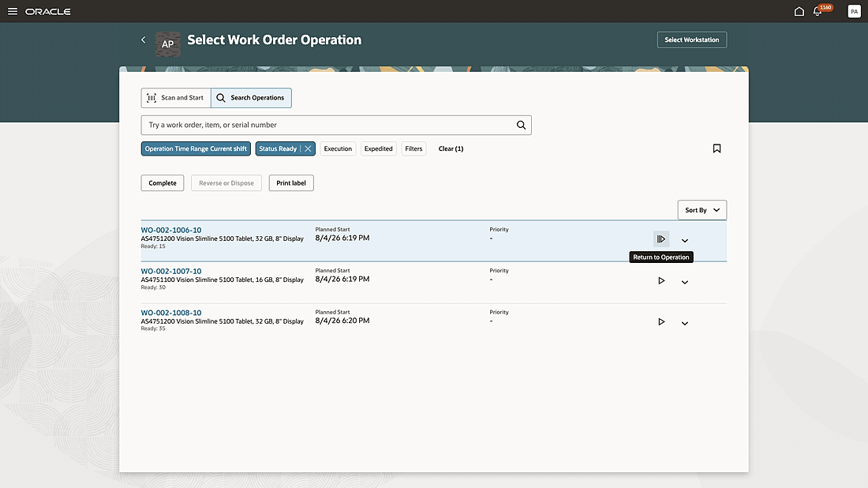This screenshot has width=868, height=488.
Task: Open the Filters chip
Action: pos(413,148)
